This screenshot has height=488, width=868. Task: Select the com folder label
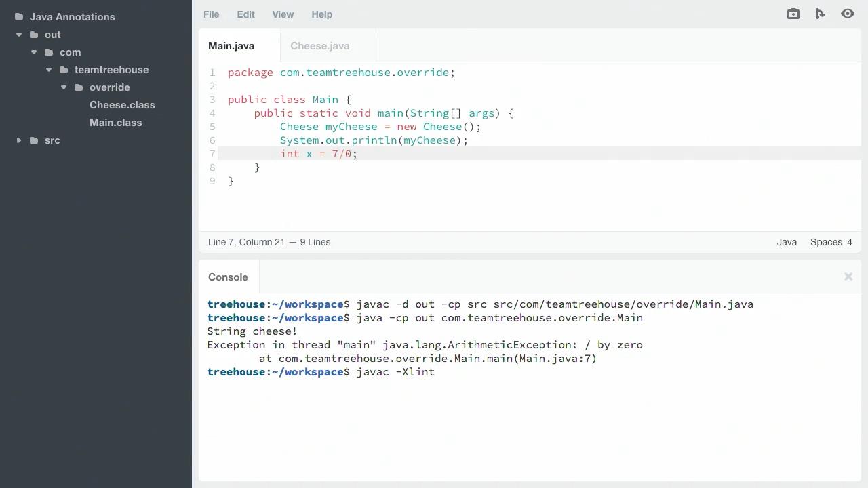pos(70,52)
